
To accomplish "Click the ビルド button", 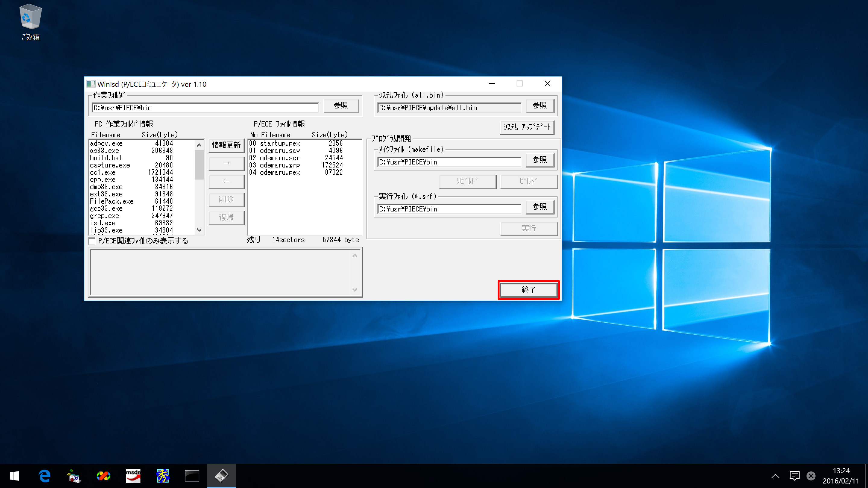I will 529,182.
